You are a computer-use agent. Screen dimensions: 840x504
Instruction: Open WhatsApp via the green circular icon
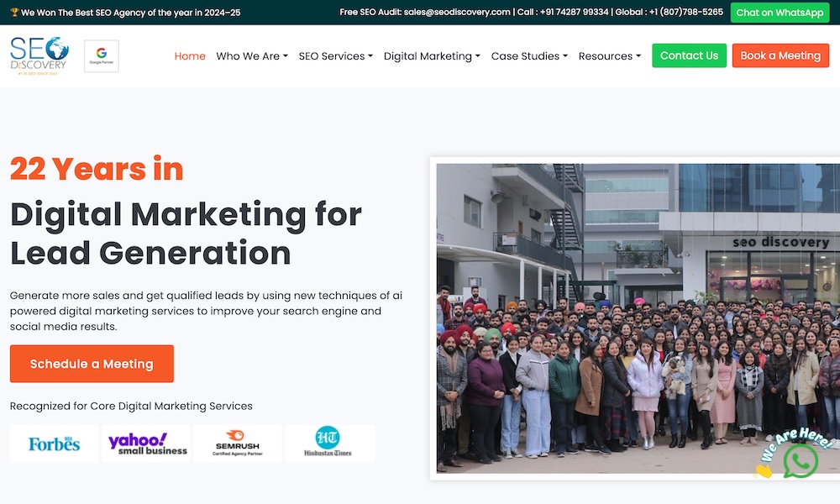[x=801, y=461]
